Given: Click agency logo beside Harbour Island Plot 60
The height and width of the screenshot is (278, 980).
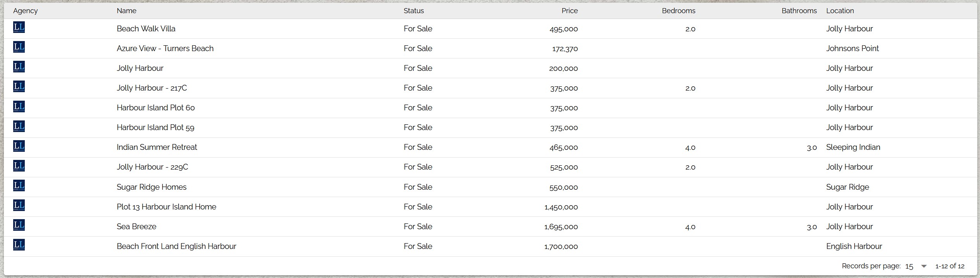Looking at the screenshot, I should (19, 106).
